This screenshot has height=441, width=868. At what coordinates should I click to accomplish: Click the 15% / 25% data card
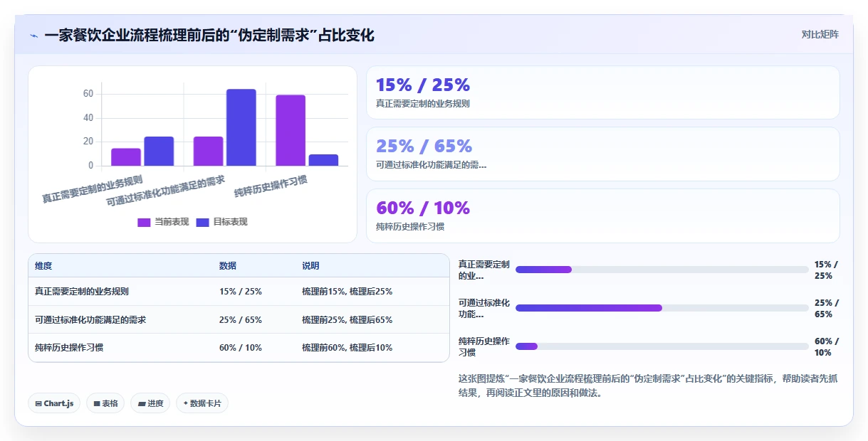point(602,92)
